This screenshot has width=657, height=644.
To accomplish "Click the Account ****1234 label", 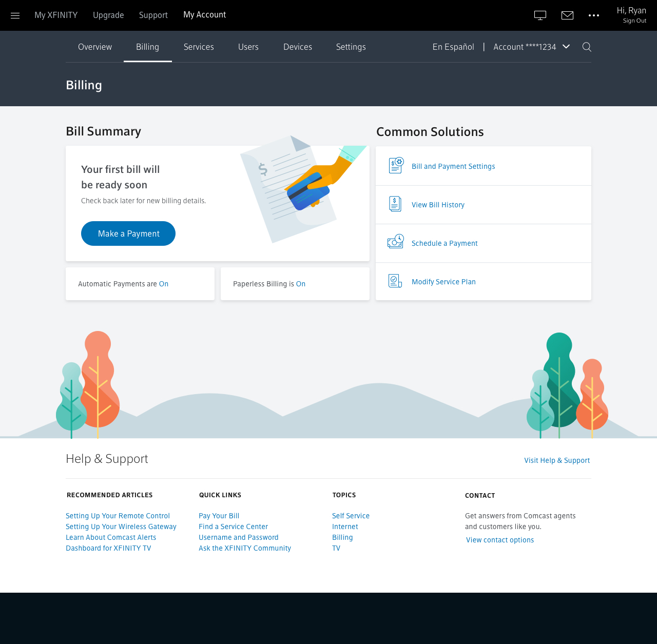I will click(x=525, y=47).
